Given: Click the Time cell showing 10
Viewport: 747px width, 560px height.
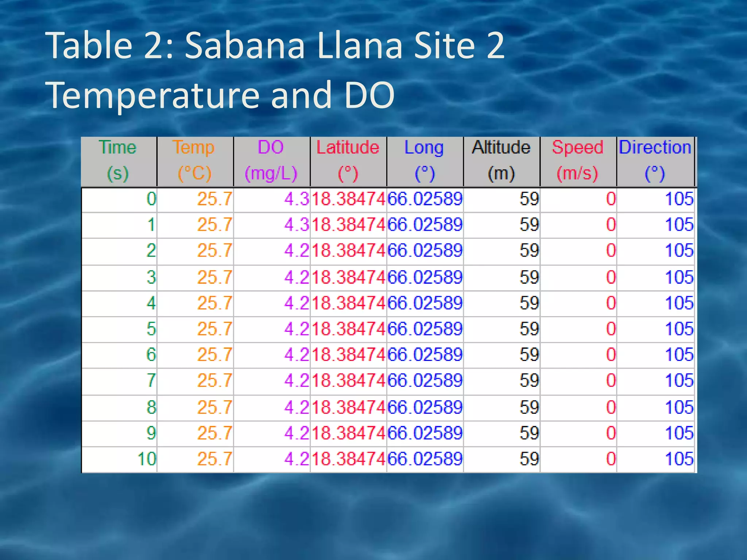Looking at the screenshot, I should click(119, 459).
